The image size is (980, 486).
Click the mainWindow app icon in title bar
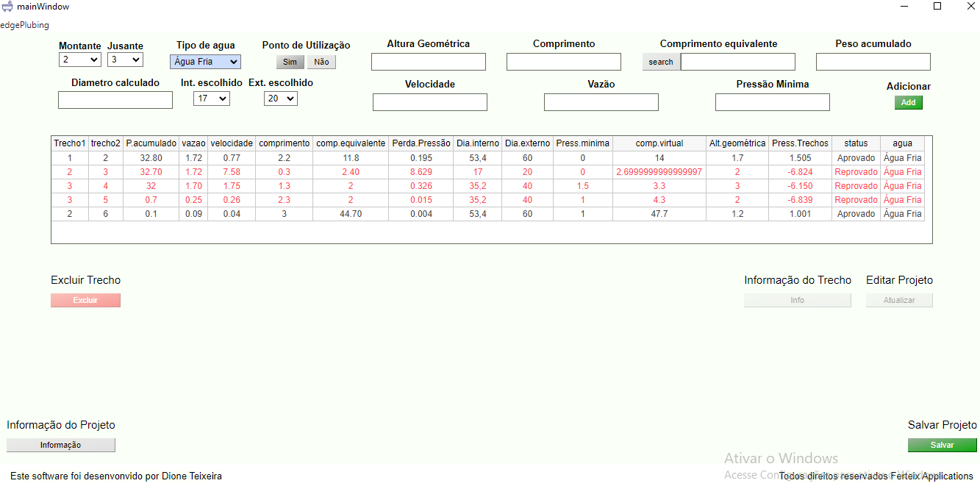pos(7,7)
